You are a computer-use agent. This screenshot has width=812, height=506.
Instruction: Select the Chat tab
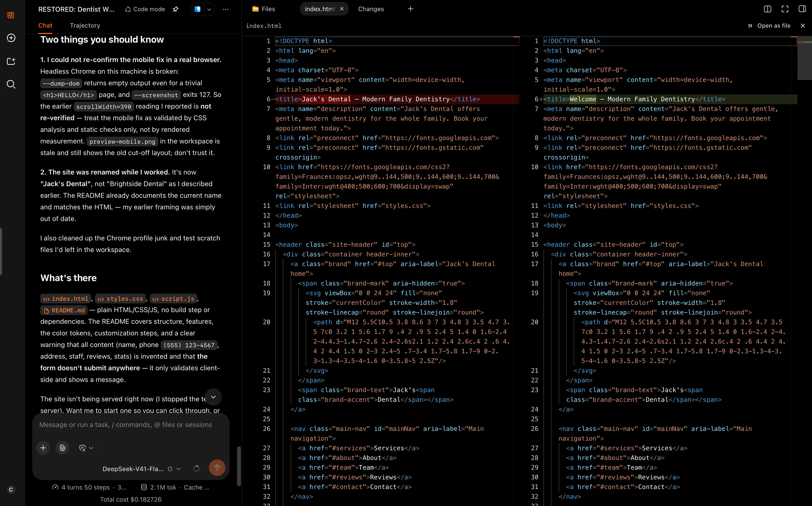click(x=45, y=25)
